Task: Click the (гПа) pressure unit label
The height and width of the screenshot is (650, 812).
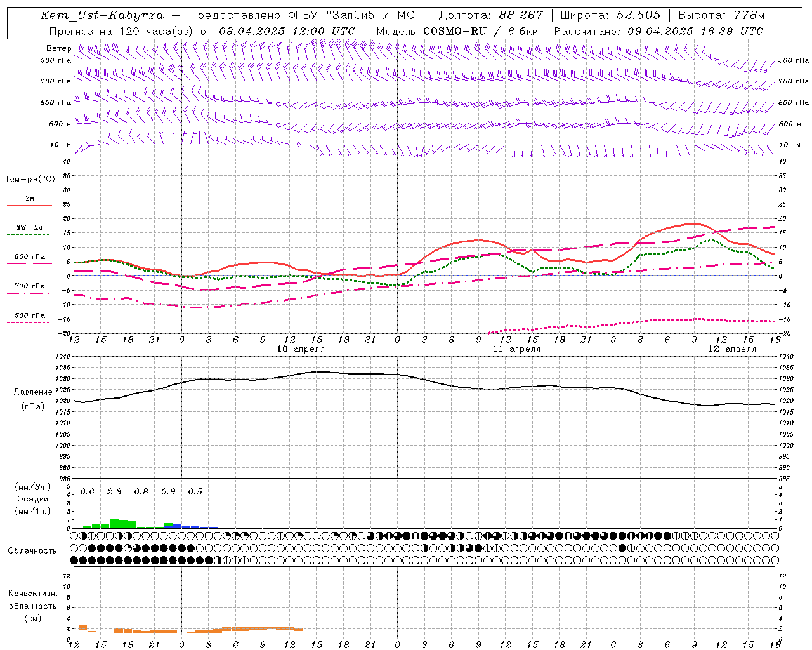Action: click(32, 407)
